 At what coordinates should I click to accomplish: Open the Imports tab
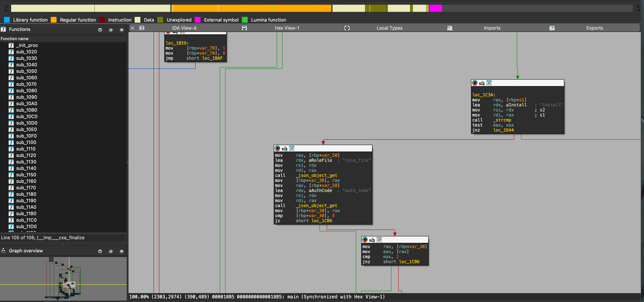pos(492,28)
